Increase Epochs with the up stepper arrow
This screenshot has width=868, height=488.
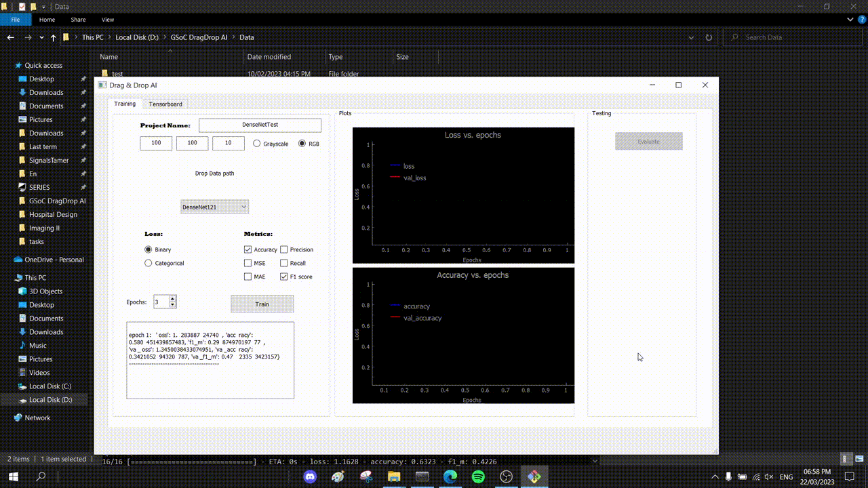(173, 298)
